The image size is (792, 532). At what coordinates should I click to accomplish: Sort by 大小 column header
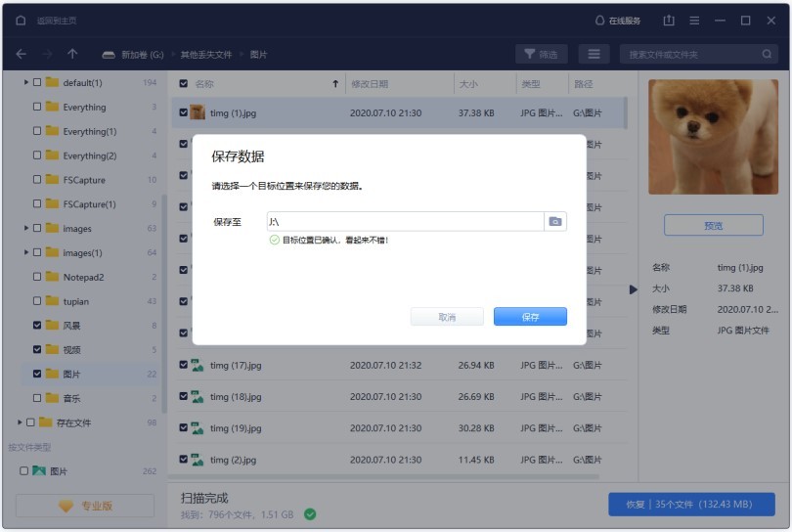pyautogui.click(x=468, y=84)
